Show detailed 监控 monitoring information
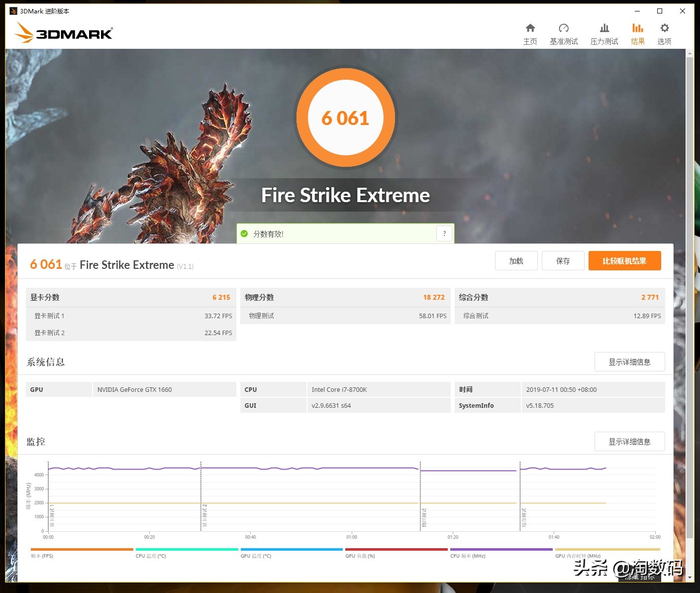The image size is (700, 593). 629,441
